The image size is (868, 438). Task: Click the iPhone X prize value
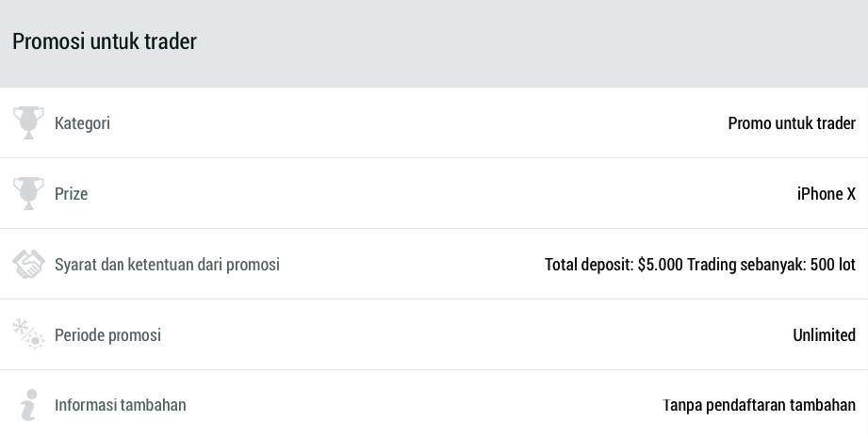[x=826, y=194]
